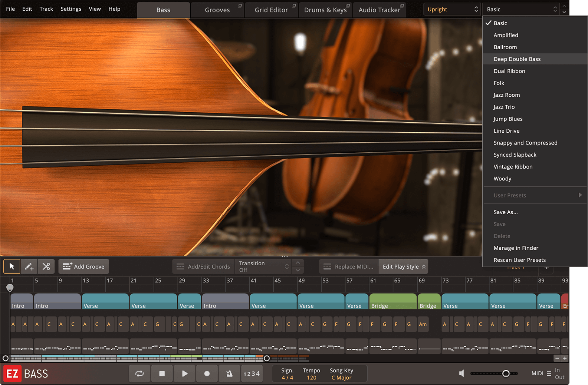Toggle the metronome
The height and width of the screenshot is (385, 588).
click(x=230, y=374)
